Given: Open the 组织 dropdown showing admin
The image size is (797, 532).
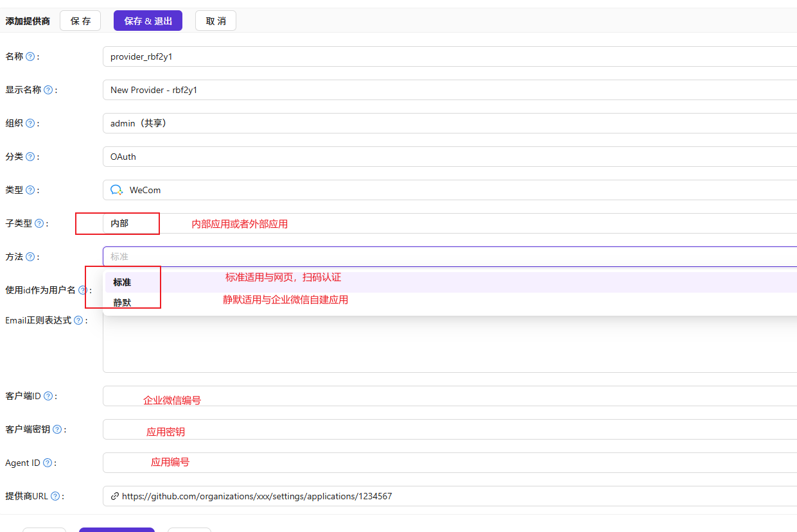Looking at the screenshot, I should (450, 123).
